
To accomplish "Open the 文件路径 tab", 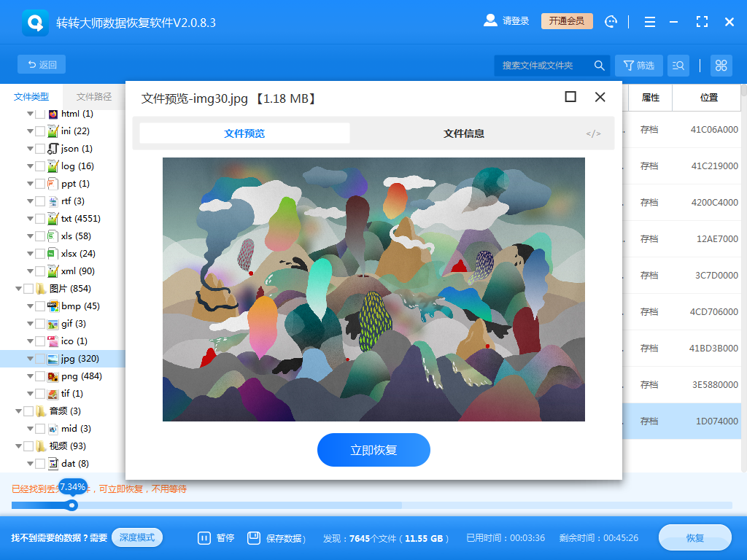I will click(x=96, y=96).
